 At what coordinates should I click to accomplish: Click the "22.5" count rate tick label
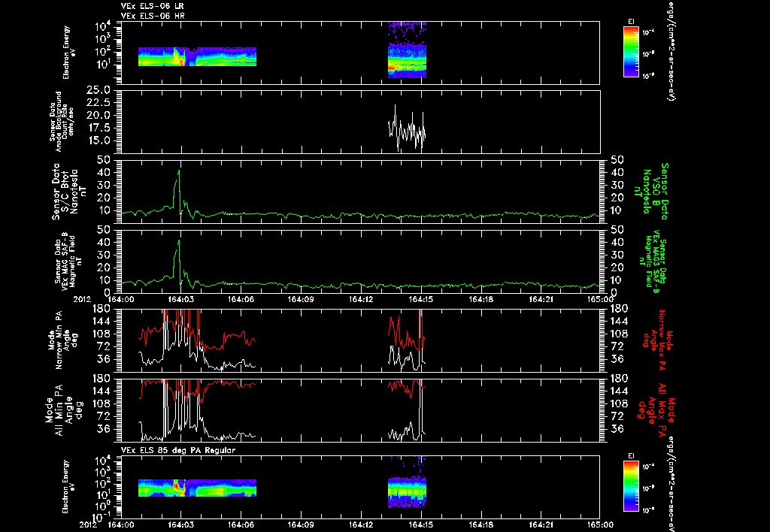(x=99, y=103)
